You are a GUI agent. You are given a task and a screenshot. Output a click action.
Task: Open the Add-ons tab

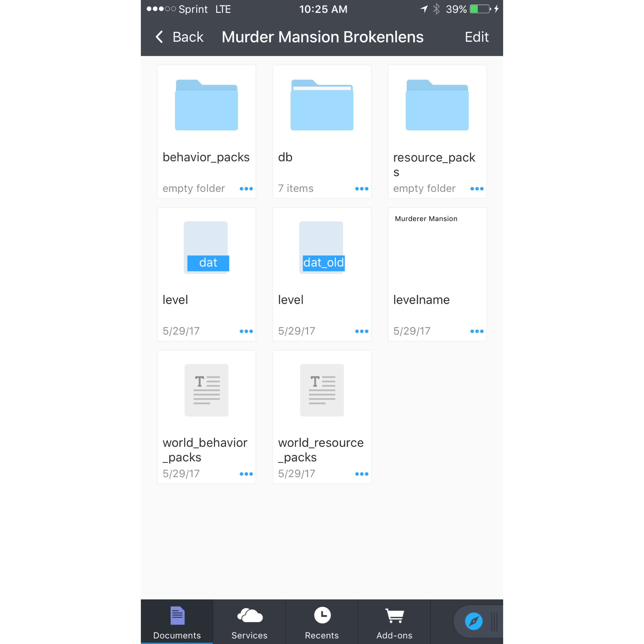tap(394, 622)
